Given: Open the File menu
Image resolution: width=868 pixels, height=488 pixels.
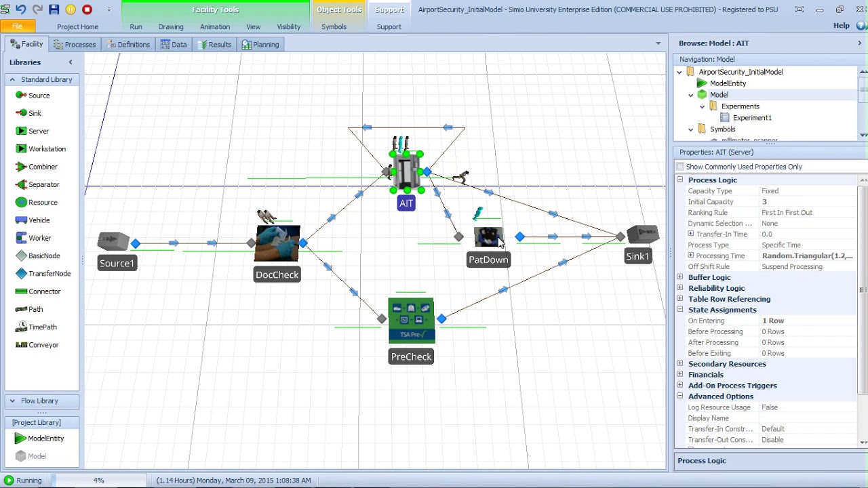Looking at the screenshot, I should pos(17,26).
